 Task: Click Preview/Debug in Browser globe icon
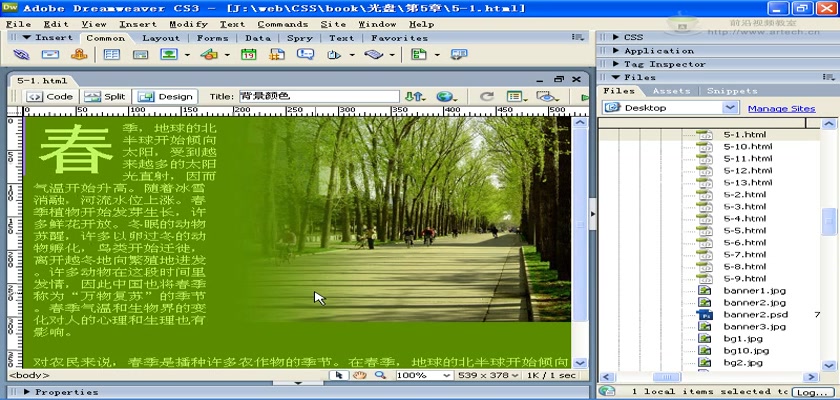click(x=446, y=97)
